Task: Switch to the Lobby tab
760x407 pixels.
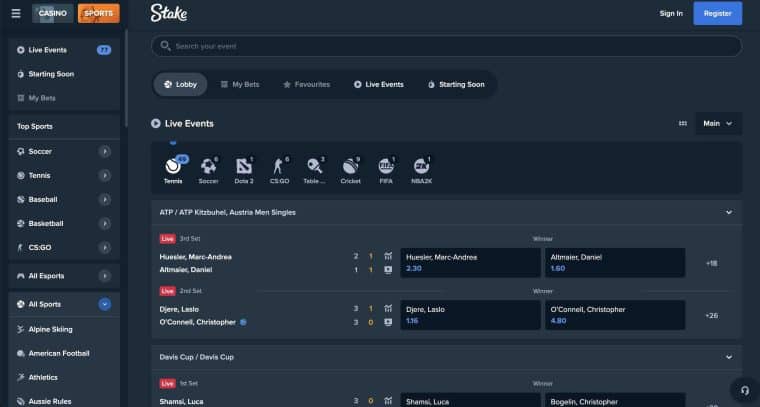Action: click(180, 84)
